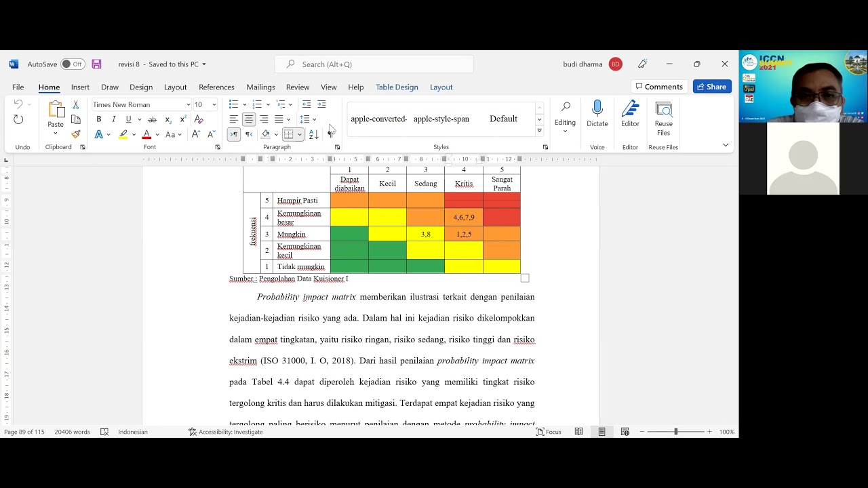Image resolution: width=868 pixels, height=488 pixels.
Task: Click the Accessibility: Investigate status item
Action: 226,432
